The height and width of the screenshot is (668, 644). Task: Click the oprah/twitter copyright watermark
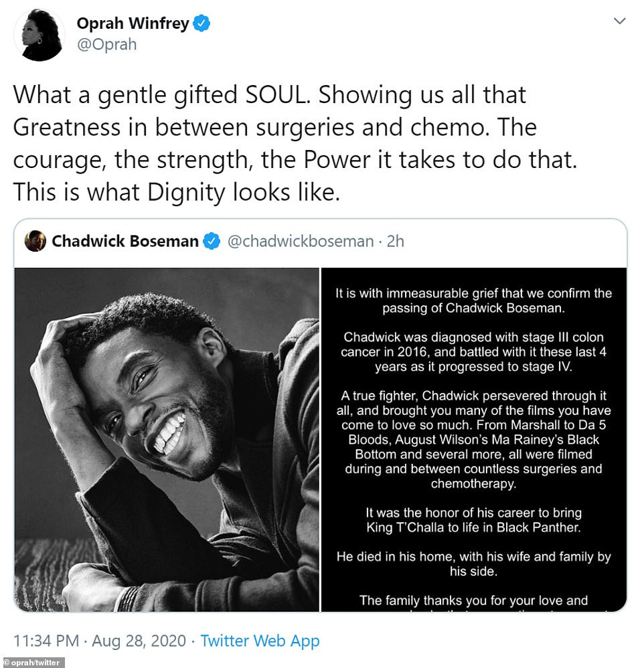tap(33, 663)
